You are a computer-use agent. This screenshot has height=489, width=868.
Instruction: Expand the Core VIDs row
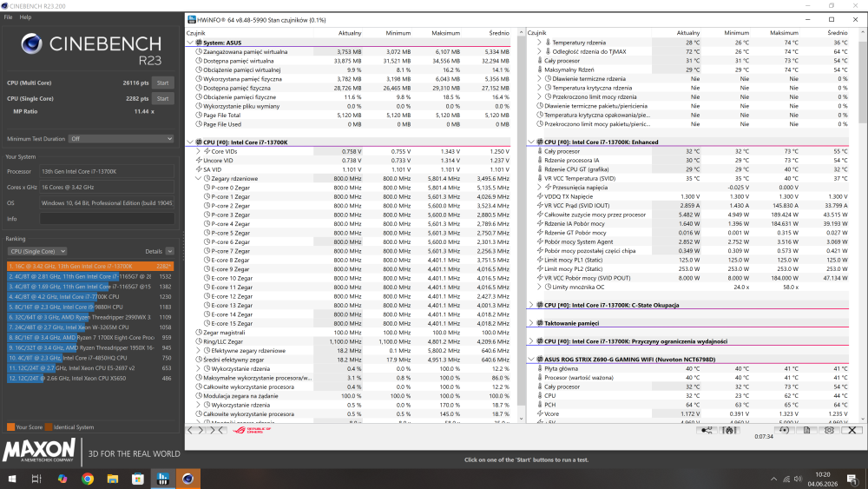tap(198, 151)
